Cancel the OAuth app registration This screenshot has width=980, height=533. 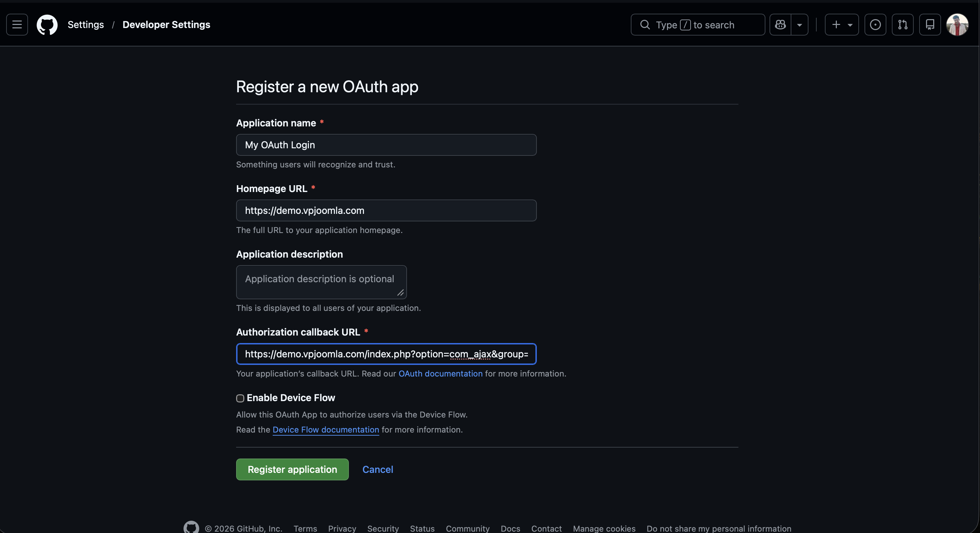pos(378,469)
